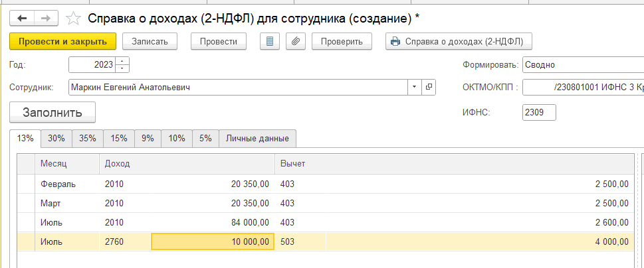644x268 pixels.
Task: Expand the Сотрудник dropdown list
Action: click(414, 87)
